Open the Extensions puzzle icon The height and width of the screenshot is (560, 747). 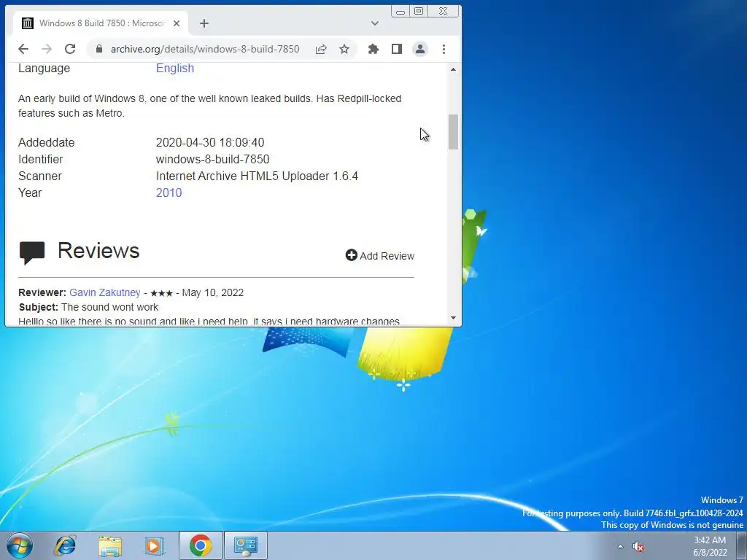[x=373, y=49]
